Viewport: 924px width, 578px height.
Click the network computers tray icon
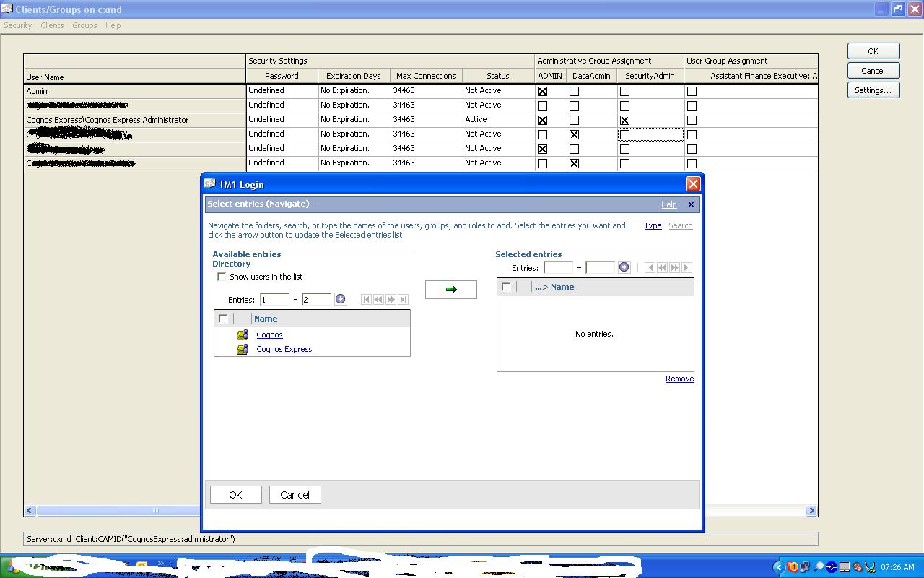click(x=806, y=567)
